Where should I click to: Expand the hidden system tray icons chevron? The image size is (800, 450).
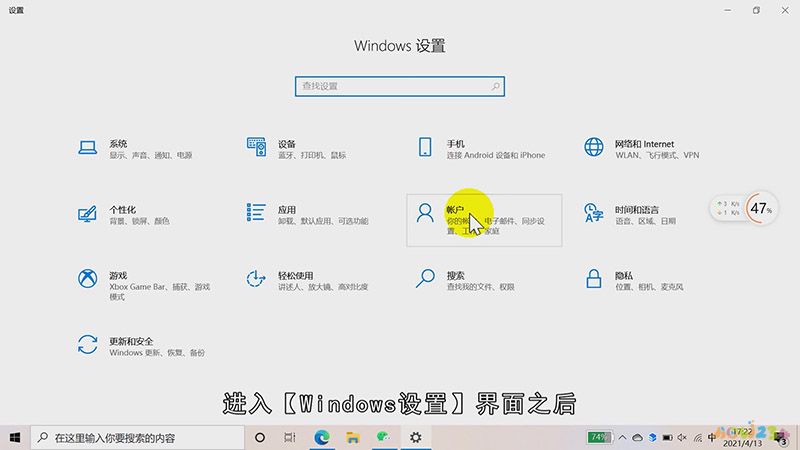tap(622, 438)
